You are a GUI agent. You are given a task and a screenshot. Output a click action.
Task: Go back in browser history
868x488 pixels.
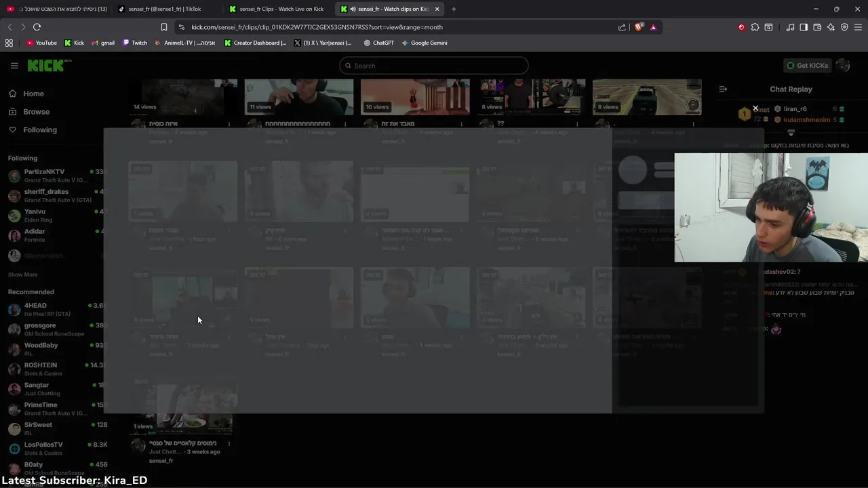pos(9,27)
